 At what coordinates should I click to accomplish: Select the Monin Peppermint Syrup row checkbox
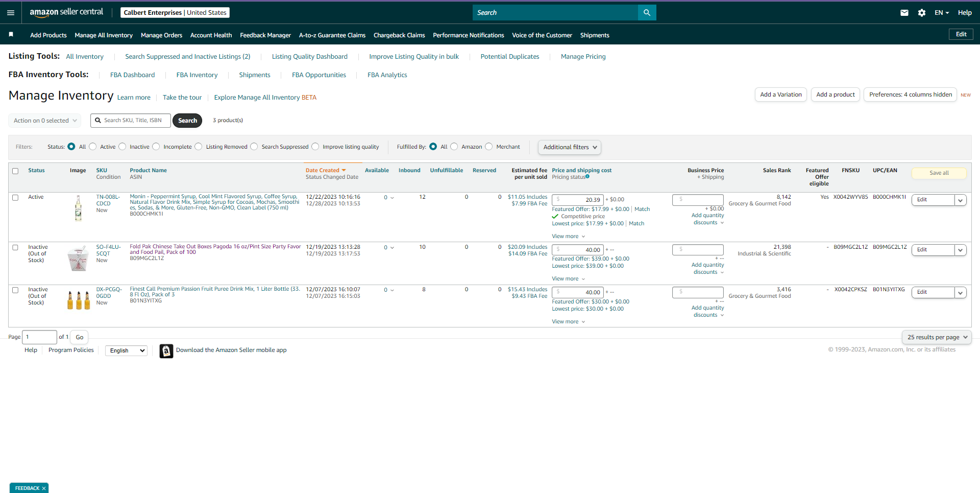(x=15, y=198)
